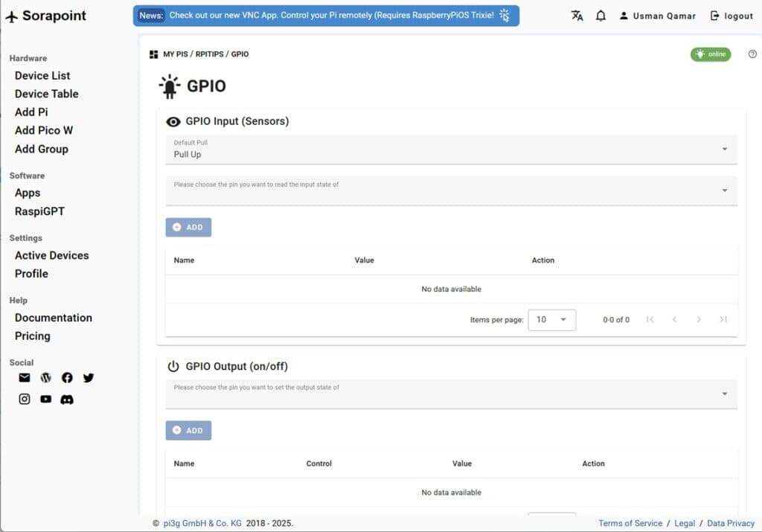
Task: Click the language translate icon
Action: pyautogui.click(x=577, y=16)
